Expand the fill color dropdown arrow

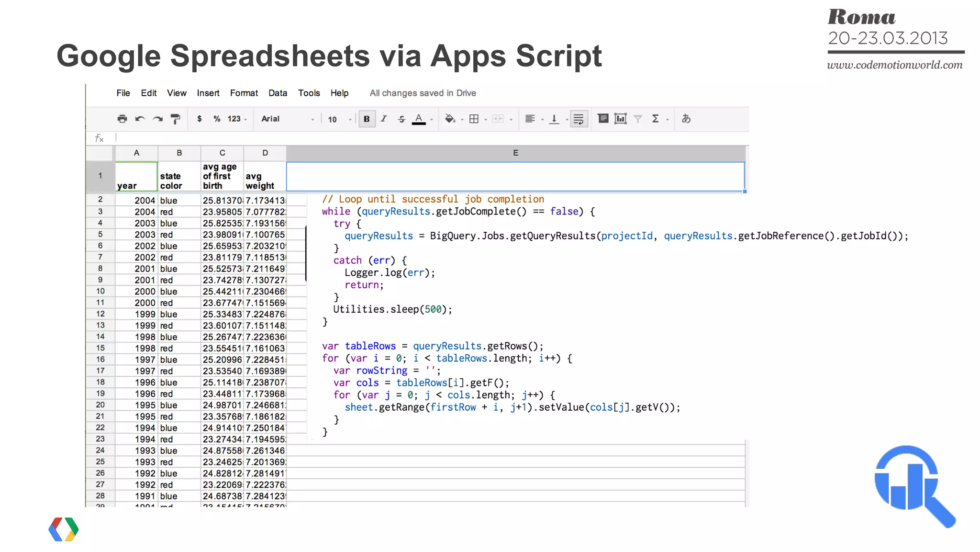click(462, 120)
